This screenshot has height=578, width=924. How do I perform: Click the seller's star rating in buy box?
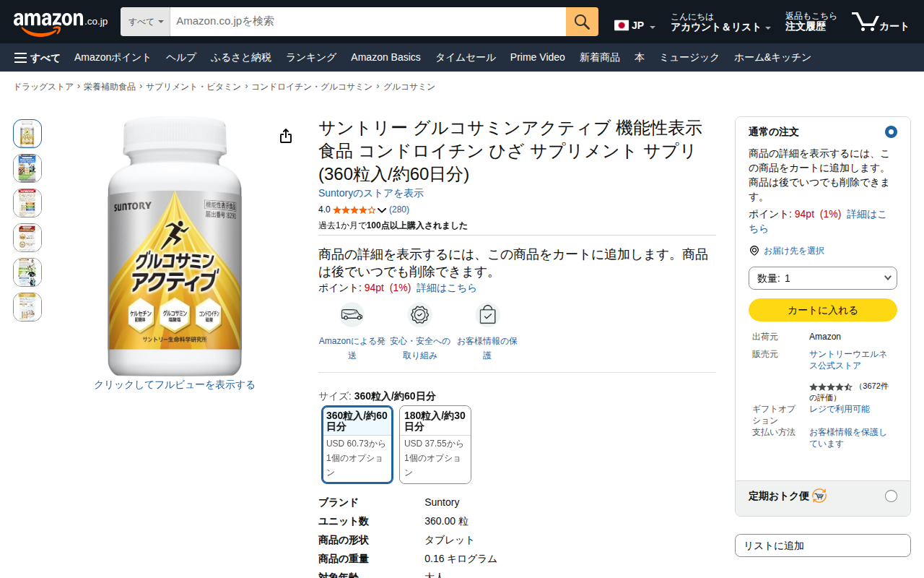coord(831,387)
